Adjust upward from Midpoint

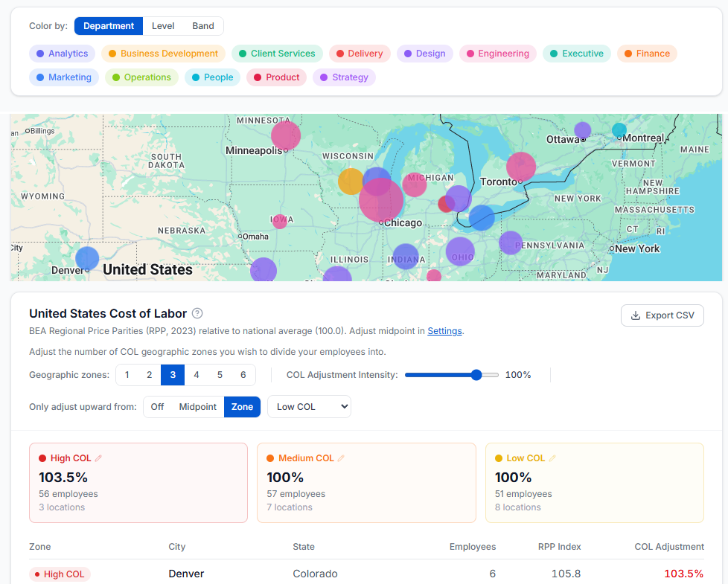click(x=198, y=407)
